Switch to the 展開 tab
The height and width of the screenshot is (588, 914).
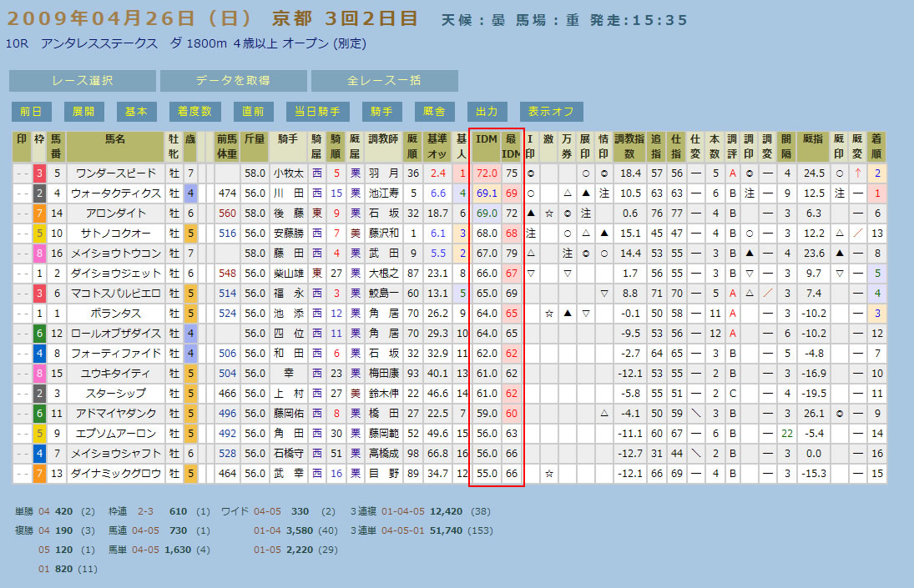84,111
